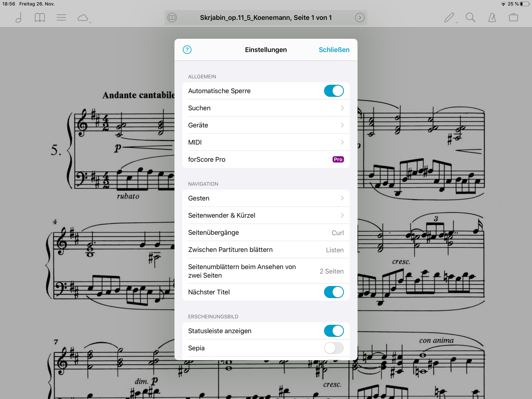Tap the NAVIGATION section header

point(203,184)
